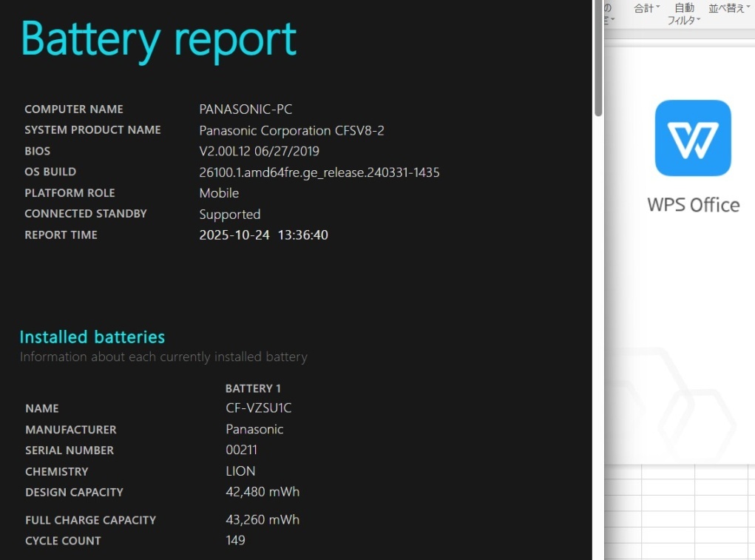Screen dimensions: 755x560
Task: Open the 並べ替え dropdown in ribbon
Action: pyautogui.click(x=729, y=8)
